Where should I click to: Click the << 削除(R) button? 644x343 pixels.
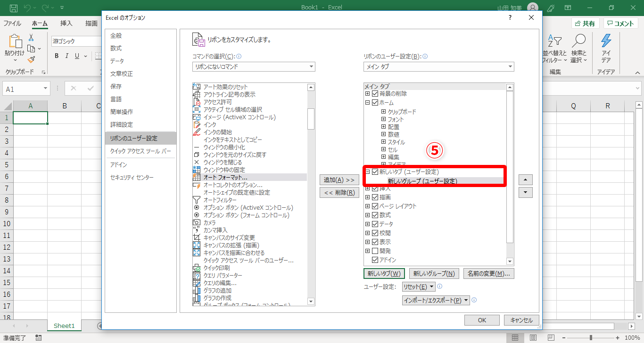[339, 193]
